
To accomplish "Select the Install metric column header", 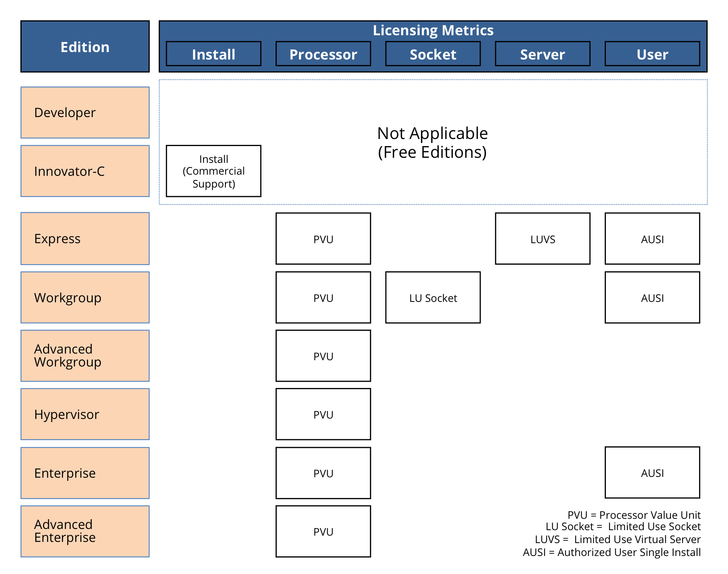I will [213, 54].
